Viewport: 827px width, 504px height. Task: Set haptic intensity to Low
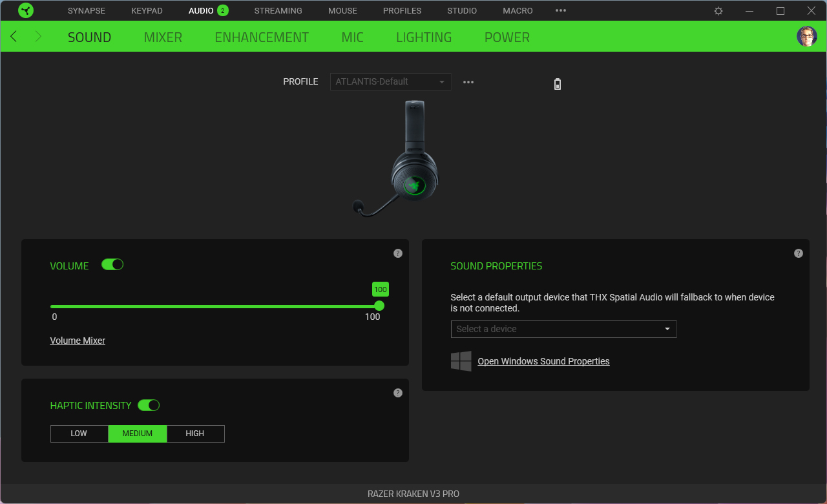pos(79,434)
